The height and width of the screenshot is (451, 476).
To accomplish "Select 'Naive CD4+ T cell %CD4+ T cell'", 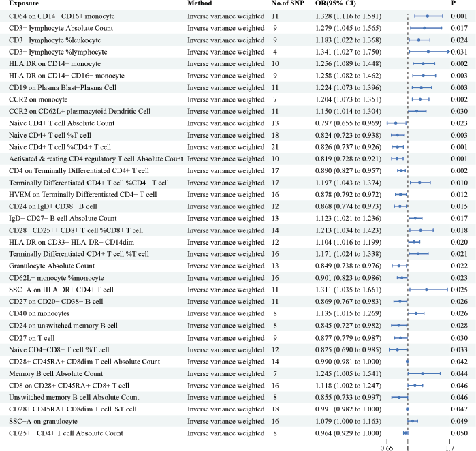I will pos(60,147).
